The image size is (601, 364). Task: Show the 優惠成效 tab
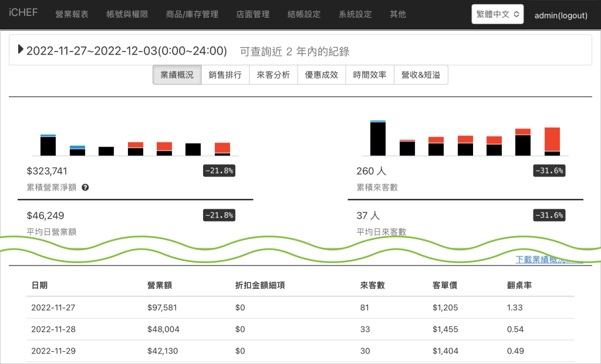pos(322,75)
